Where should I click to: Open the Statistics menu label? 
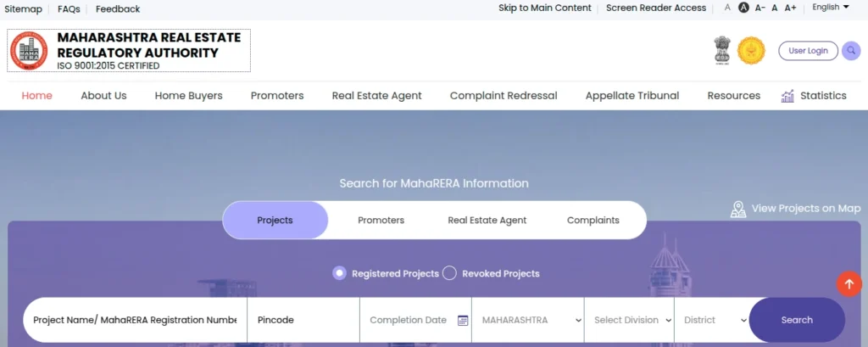click(823, 95)
